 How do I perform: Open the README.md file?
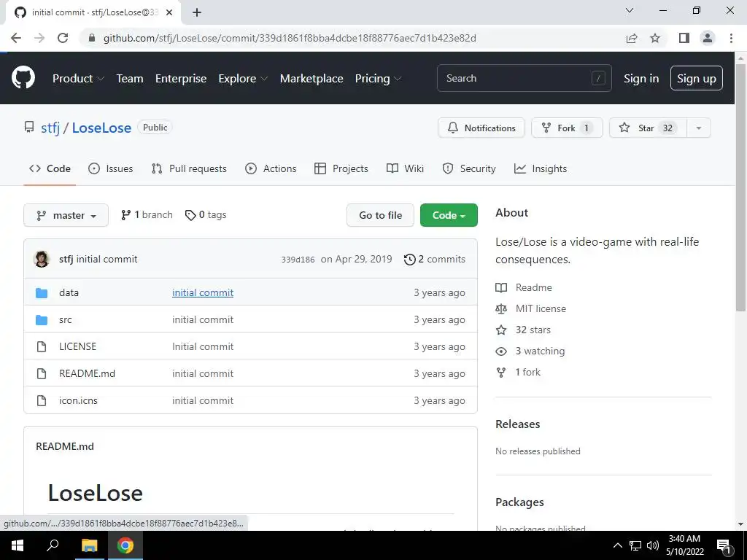(88, 373)
